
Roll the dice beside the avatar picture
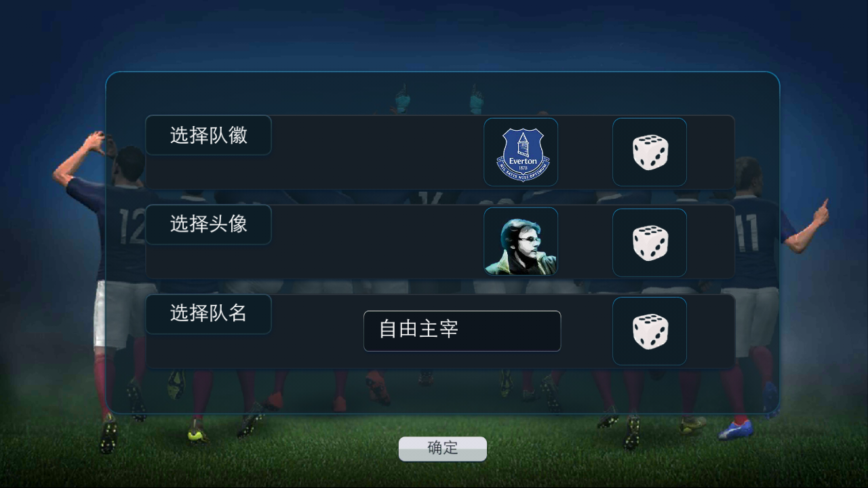click(650, 242)
